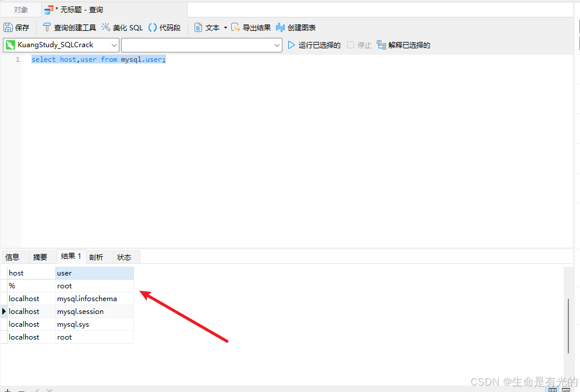580x392 pixels.
Task: Click the Text (文本) toolbar button
Action: tap(207, 28)
